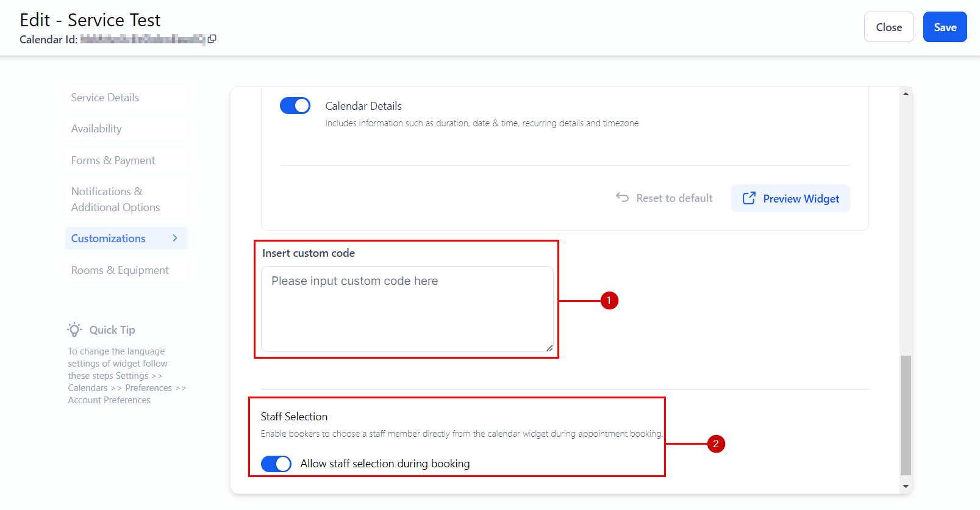Open Rooms & Equipment settings
This screenshot has height=510, width=980.
tap(120, 270)
